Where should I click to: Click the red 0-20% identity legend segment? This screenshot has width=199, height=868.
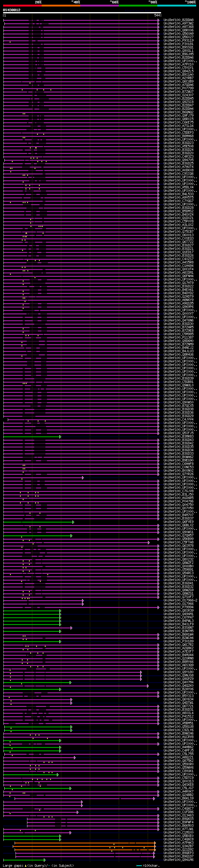point(22,6)
